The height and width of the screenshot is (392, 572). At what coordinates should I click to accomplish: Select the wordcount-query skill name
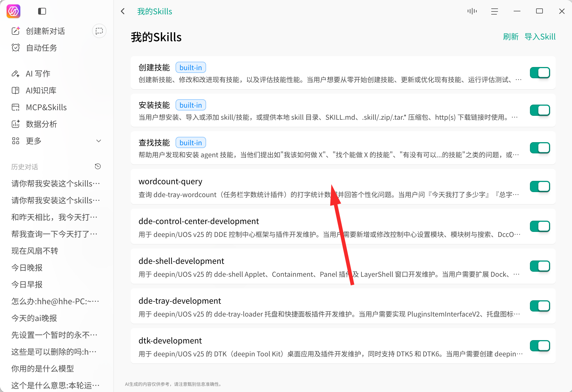tap(170, 181)
